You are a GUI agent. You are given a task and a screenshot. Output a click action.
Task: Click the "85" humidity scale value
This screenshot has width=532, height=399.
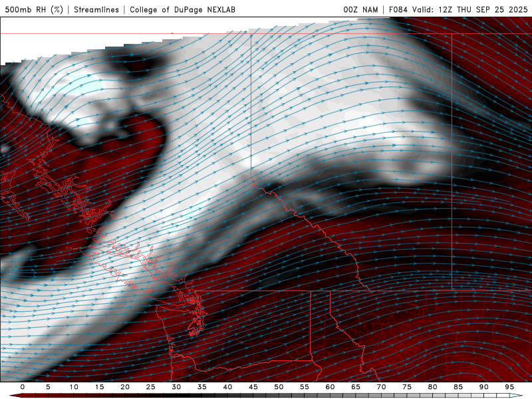(458, 387)
